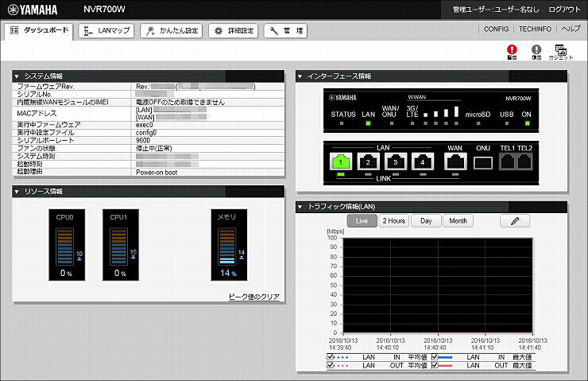Collapse the インターフェース情報 panel
The height and width of the screenshot is (381, 588).
(x=300, y=76)
